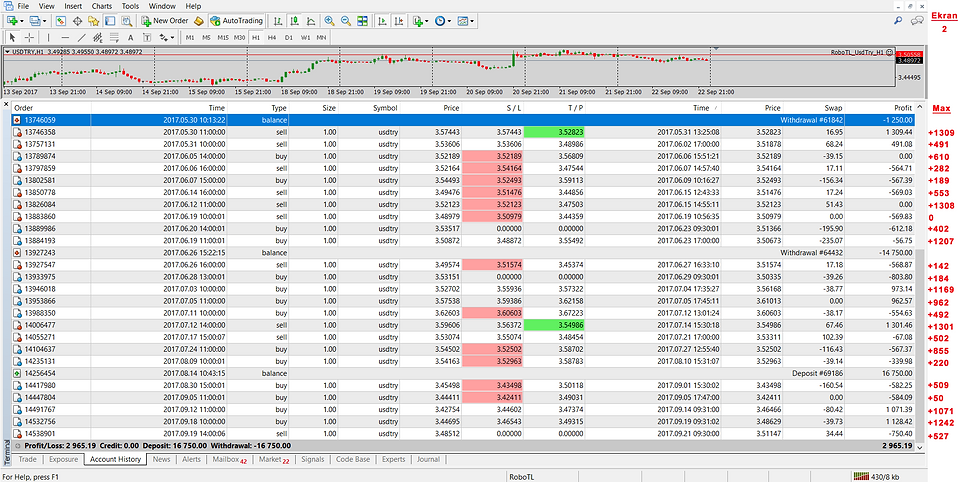Click the New Order button
Viewport: 960px width, 482px height.
point(165,21)
